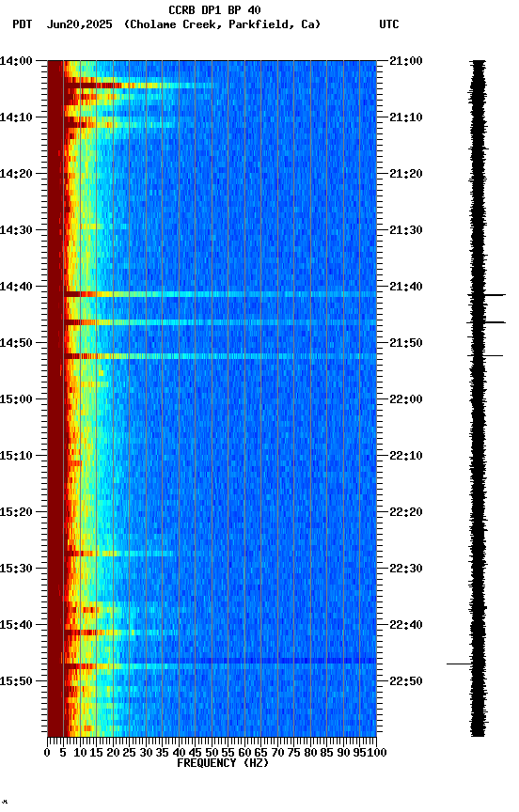
Task: Click the 21:00 UTC time label
Action: (406, 61)
